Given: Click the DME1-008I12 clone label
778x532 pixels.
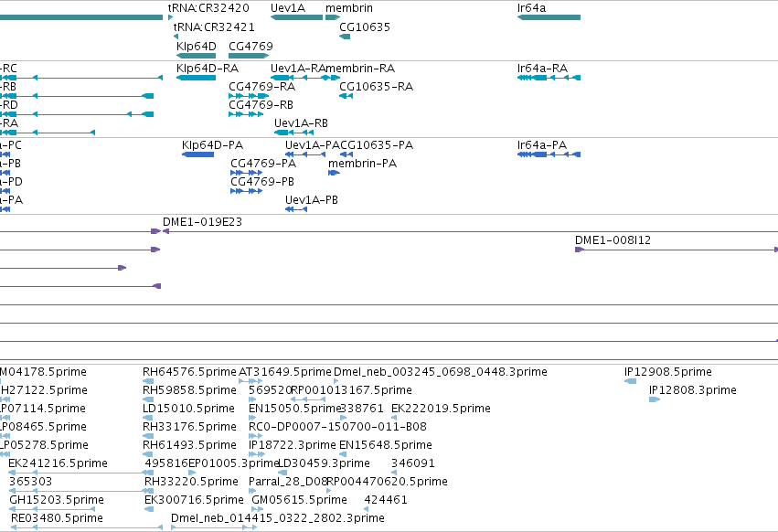Looking at the screenshot, I should 613,240.
